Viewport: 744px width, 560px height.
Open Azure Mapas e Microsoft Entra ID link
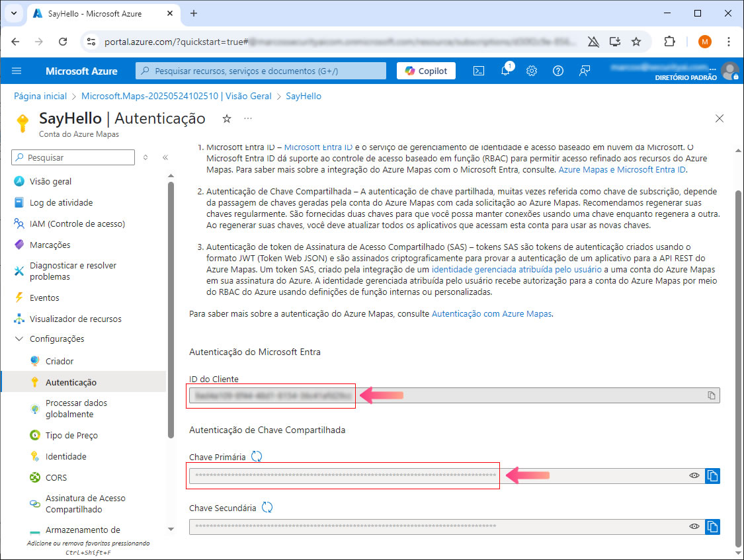click(x=622, y=170)
